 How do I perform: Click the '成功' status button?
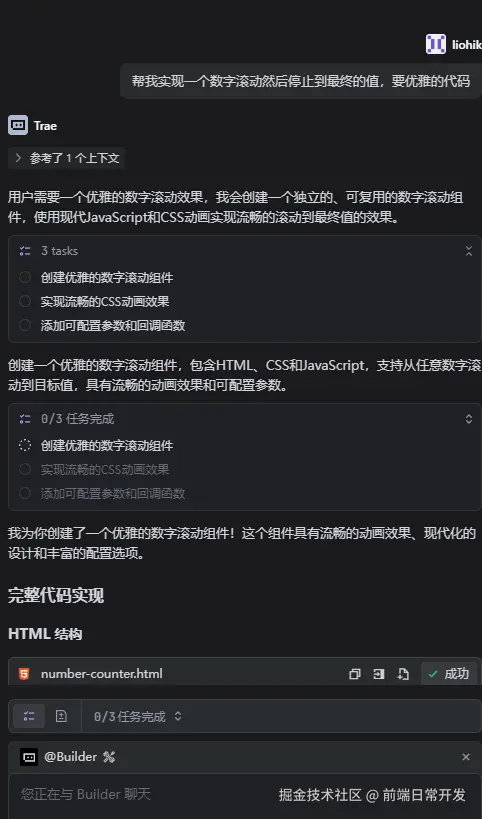tap(449, 674)
